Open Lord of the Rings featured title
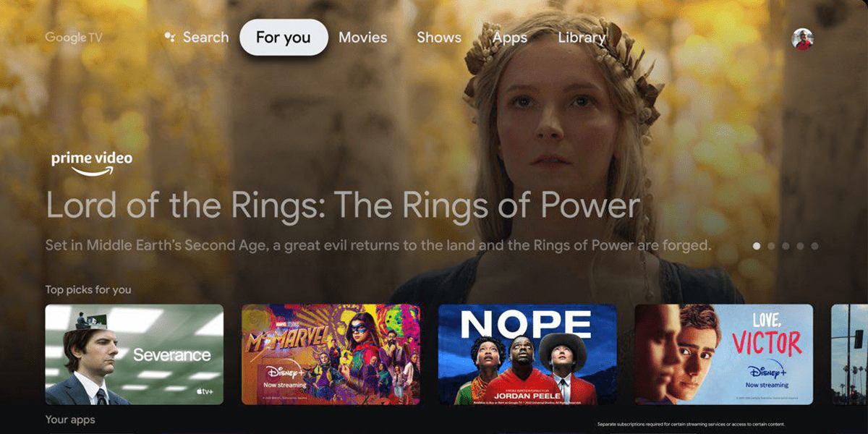868x434 pixels. tap(343, 205)
